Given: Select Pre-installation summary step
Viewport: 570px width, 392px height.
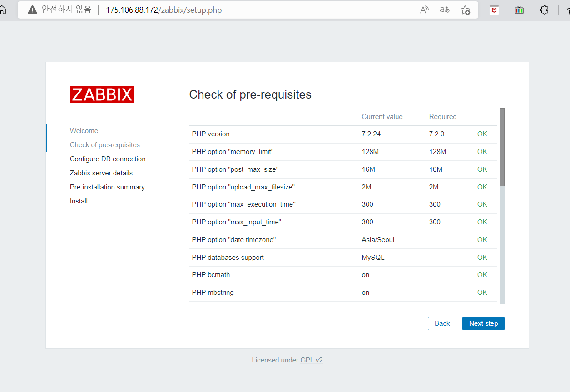Looking at the screenshot, I should pyautogui.click(x=107, y=187).
